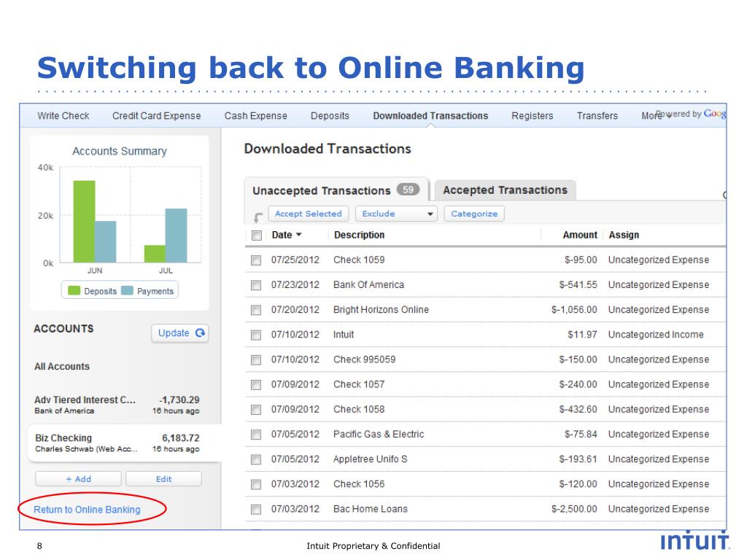Check the box for Pacific Gas & Electric

pyautogui.click(x=256, y=435)
